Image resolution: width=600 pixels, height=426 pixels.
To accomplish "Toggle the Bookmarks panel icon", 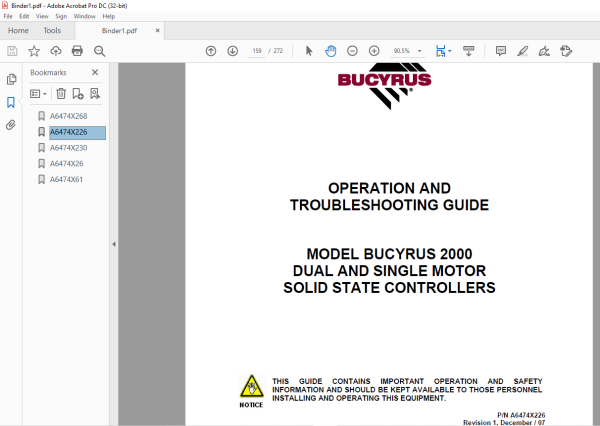I will click(11, 102).
